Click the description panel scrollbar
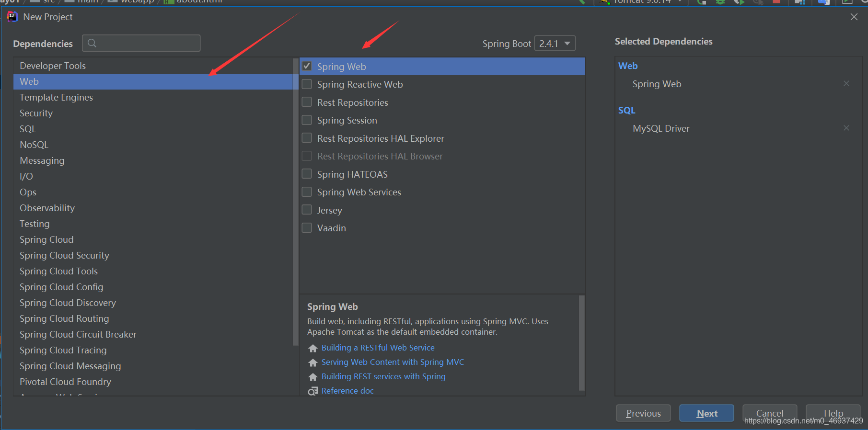Image resolution: width=868 pixels, height=430 pixels. coord(582,343)
